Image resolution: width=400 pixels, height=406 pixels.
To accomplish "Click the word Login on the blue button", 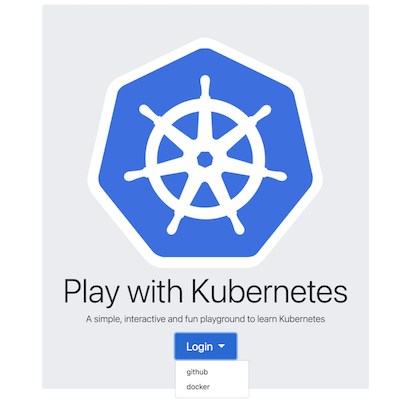I will pyautogui.click(x=199, y=347).
